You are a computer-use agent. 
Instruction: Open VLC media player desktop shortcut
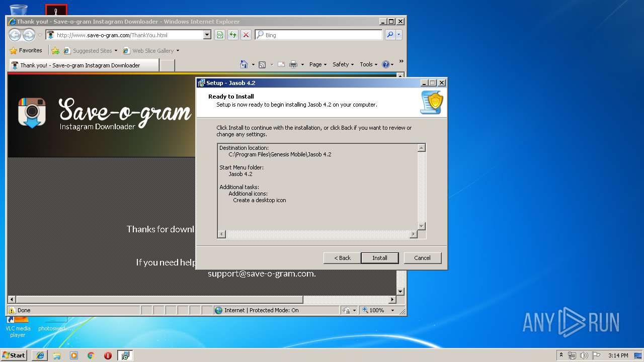pyautogui.click(x=18, y=327)
